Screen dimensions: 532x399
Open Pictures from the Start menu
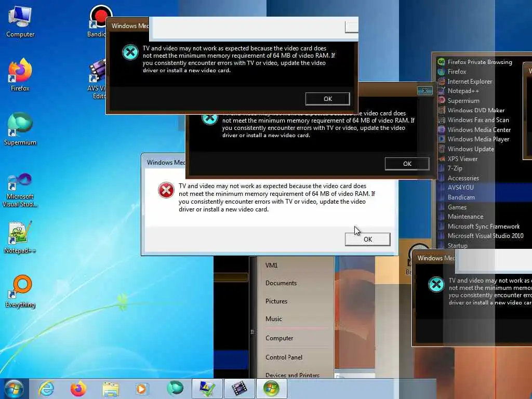coord(276,301)
